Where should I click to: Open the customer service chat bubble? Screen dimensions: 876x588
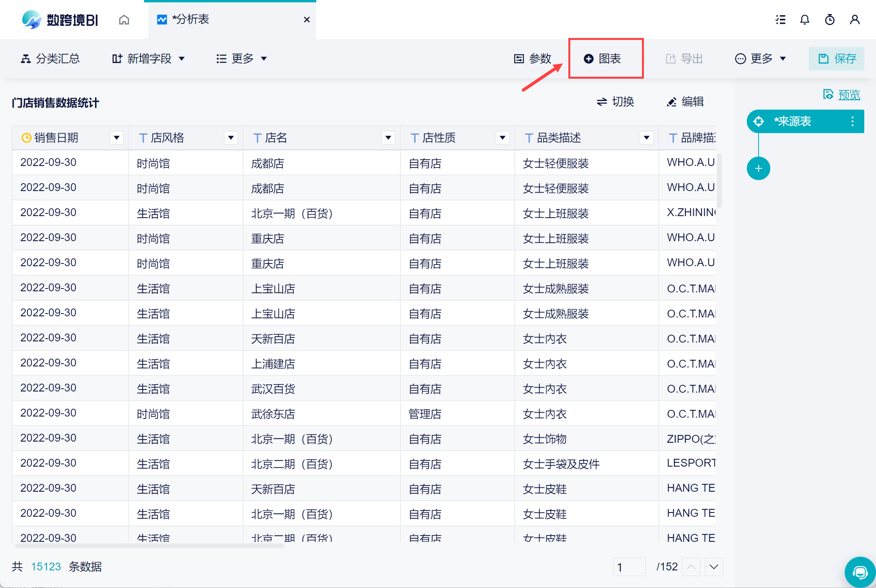click(860, 572)
